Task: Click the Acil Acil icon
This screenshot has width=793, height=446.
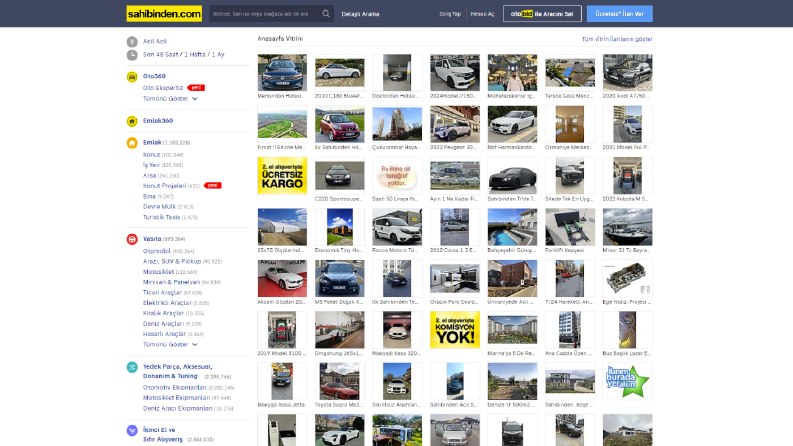Action: coord(132,41)
